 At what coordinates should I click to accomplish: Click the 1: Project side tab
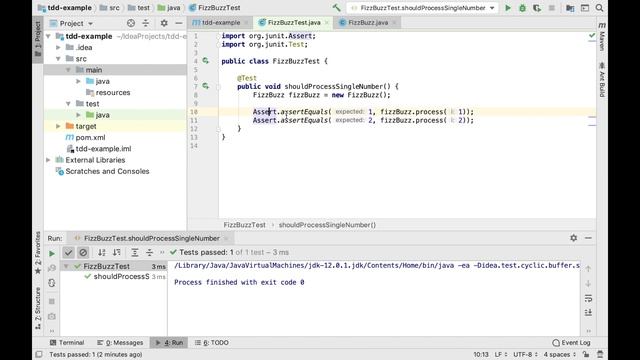pos(38,40)
